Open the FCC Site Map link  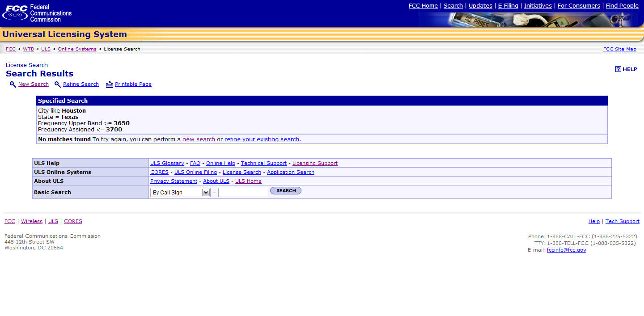[x=620, y=49]
